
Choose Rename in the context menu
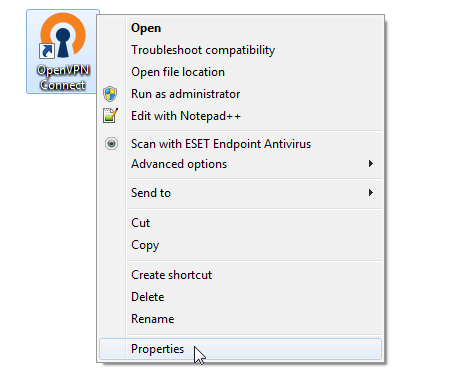pyautogui.click(x=153, y=319)
